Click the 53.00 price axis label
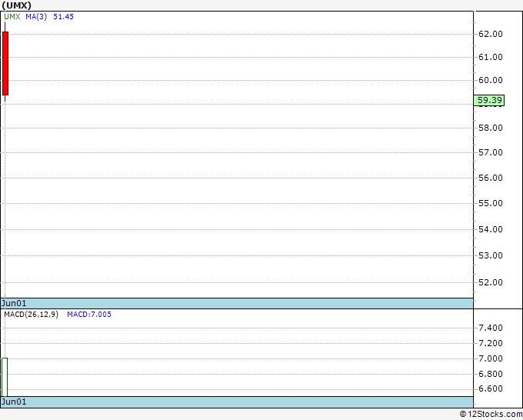Image resolution: width=523 pixels, height=420 pixels. point(491,255)
